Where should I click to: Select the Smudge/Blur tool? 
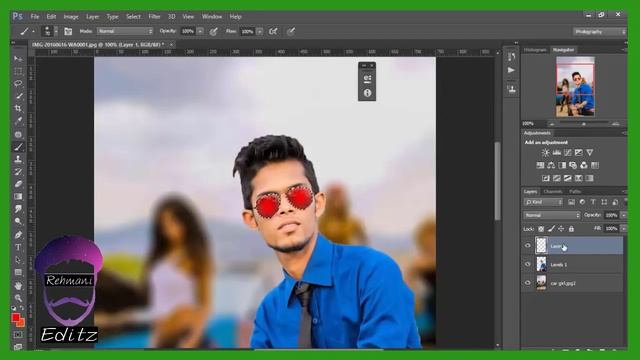[18, 209]
